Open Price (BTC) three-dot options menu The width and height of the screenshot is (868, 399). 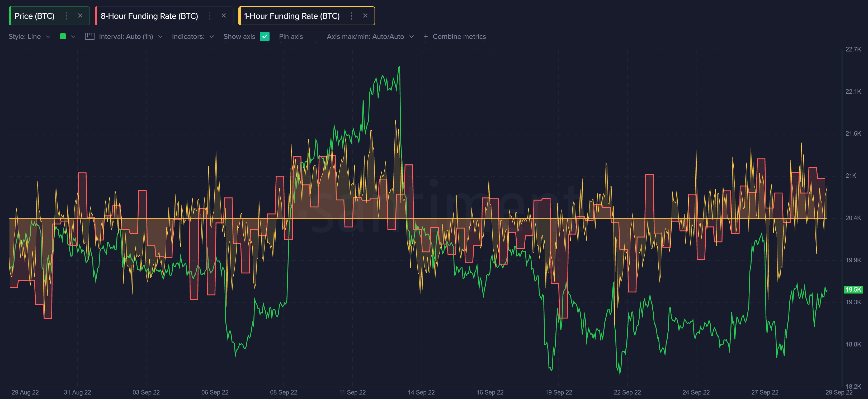[66, 16]
